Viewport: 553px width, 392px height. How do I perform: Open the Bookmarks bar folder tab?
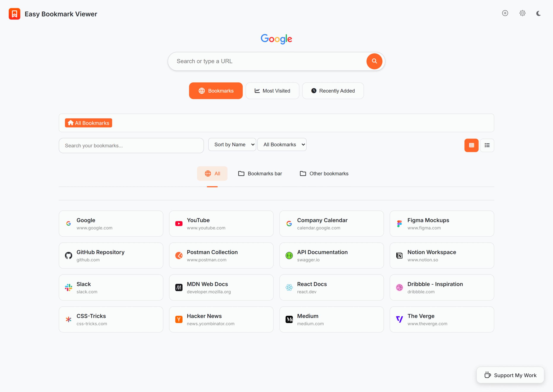click(x=260, y=173)
